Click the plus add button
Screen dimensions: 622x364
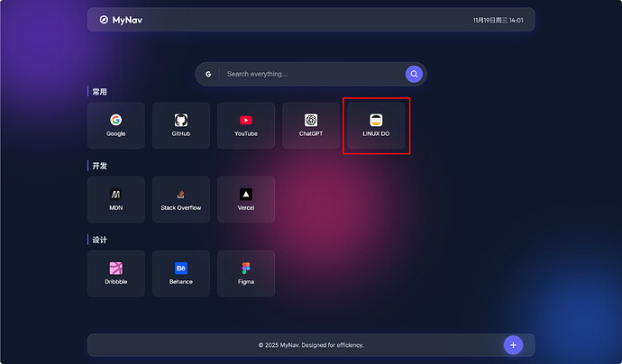point(513,345)
